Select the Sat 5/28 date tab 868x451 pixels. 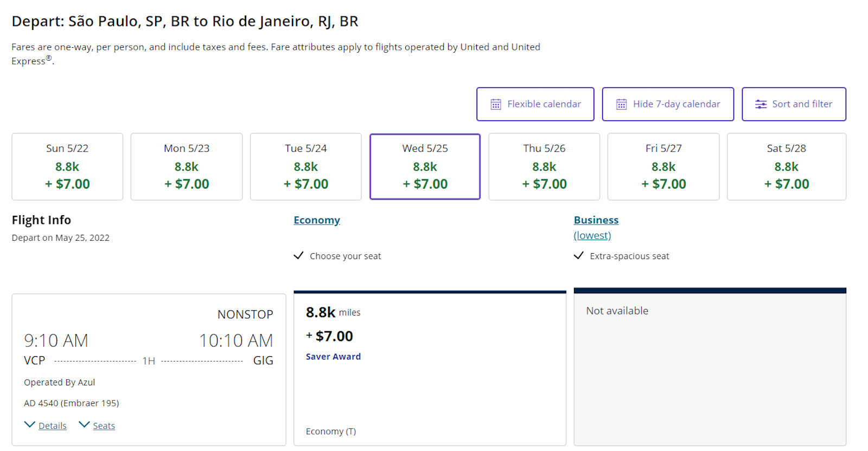pos(787,167)
